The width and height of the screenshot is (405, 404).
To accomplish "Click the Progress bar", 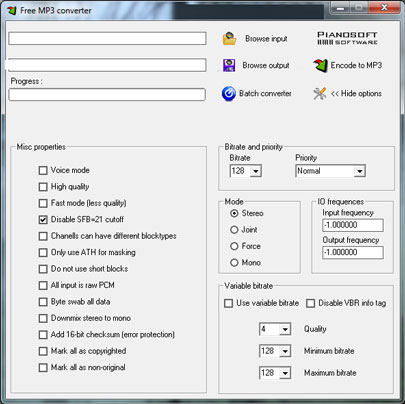I will 107,95.
